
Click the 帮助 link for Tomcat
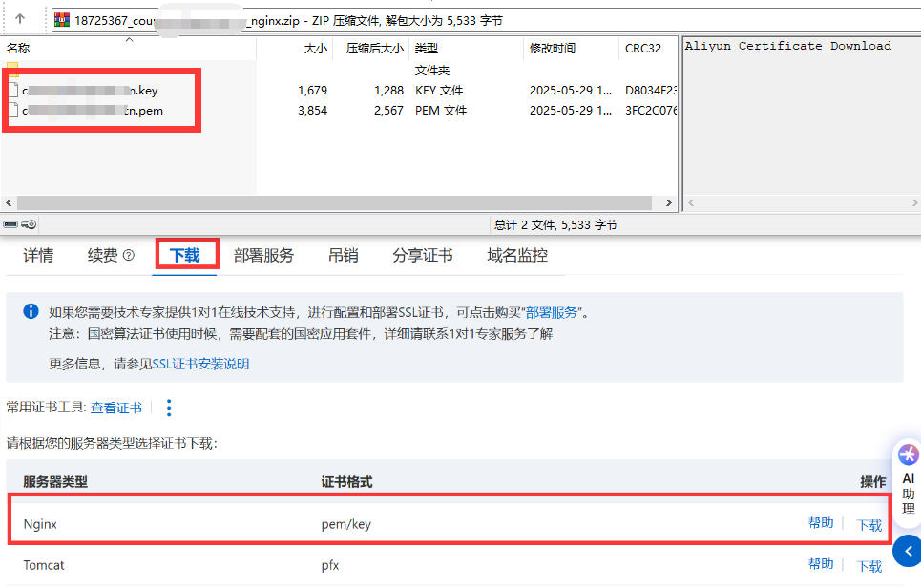(x=821, y=564)
